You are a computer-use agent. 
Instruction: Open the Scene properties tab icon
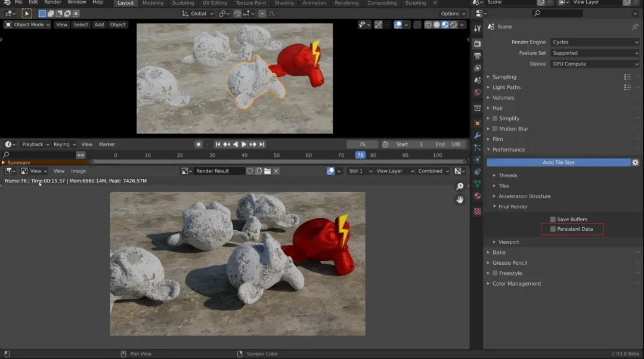coord(477,80)
